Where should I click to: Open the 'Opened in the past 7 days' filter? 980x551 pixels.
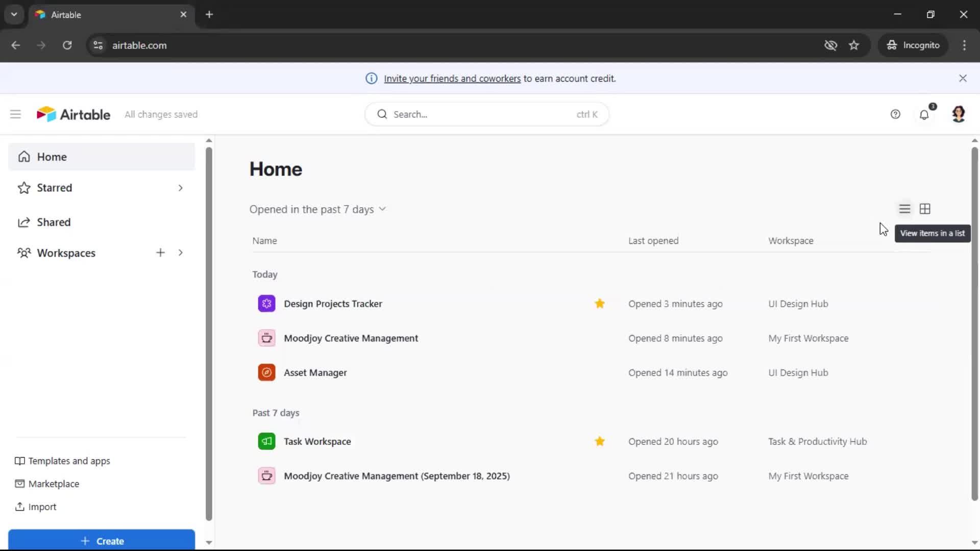click(317, 210)
